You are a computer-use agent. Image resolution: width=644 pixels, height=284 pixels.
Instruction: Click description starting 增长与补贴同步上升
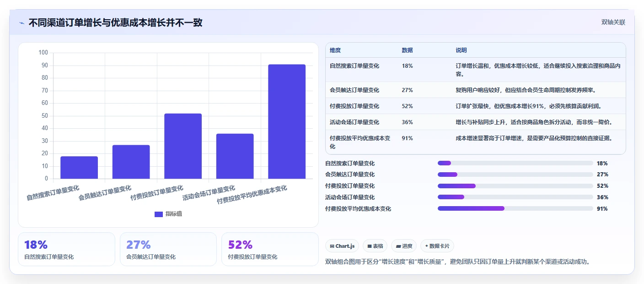tap(534, 122)
